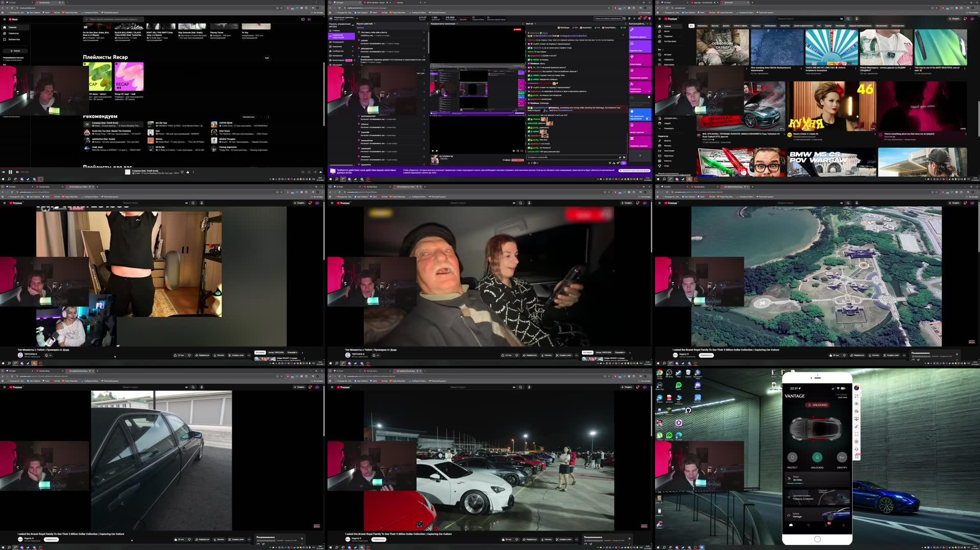
Task: Open the pink Recap playlist thumbnail
Action: coord(129,76)
